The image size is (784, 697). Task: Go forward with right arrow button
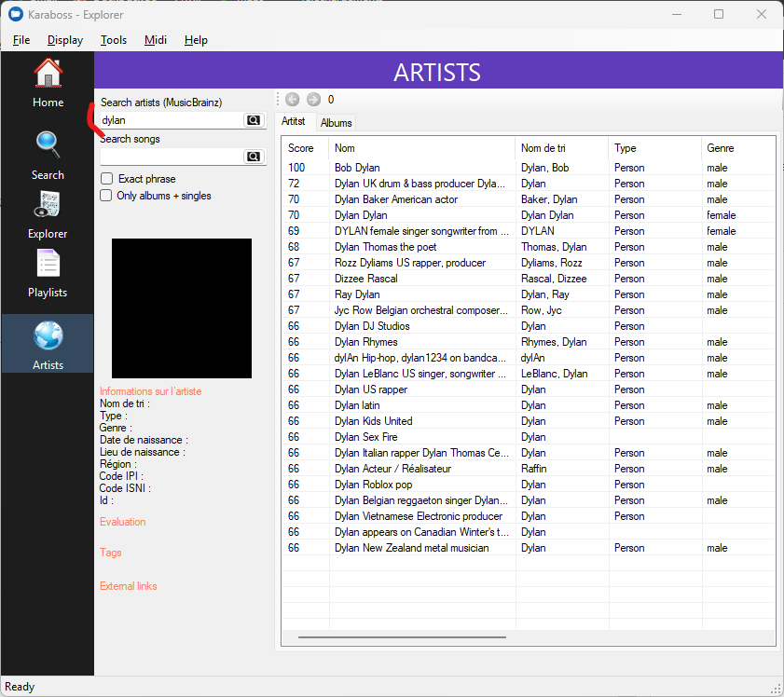click(313, 100)
